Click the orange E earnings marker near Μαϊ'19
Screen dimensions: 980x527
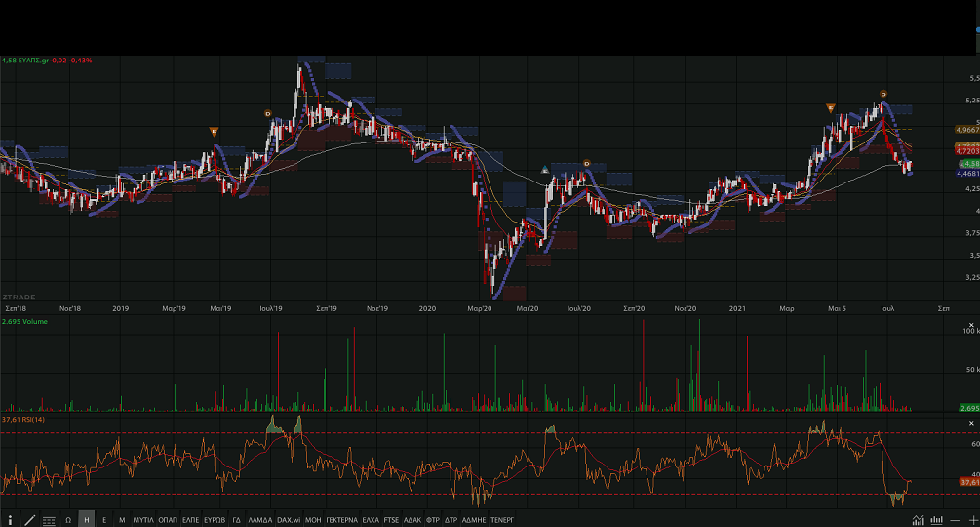coord(214,131)
